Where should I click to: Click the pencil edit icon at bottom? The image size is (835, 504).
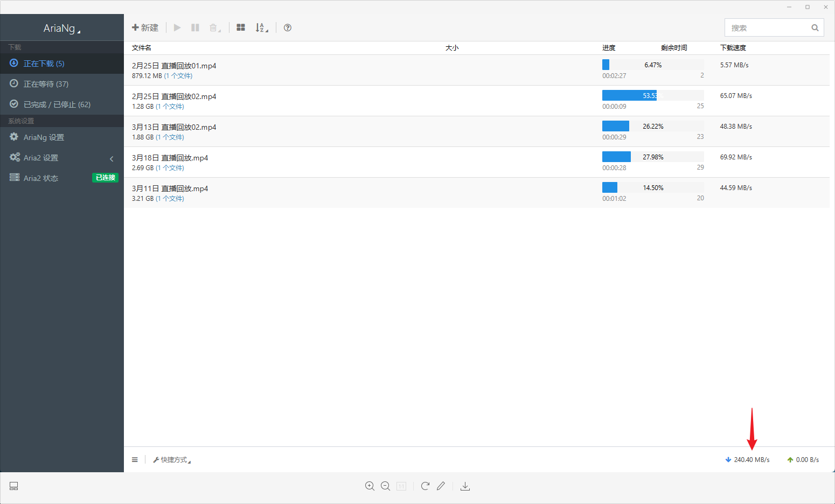pos(441,486)
